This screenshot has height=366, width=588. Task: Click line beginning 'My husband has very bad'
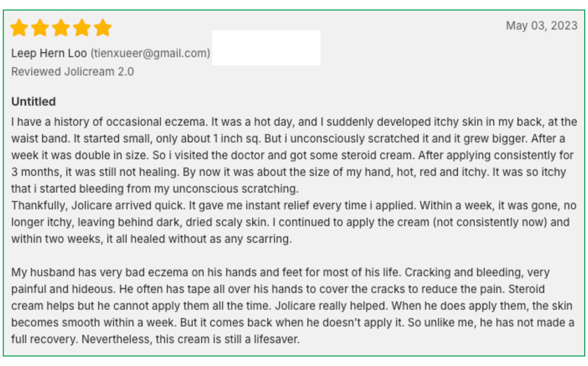(280, 273)
